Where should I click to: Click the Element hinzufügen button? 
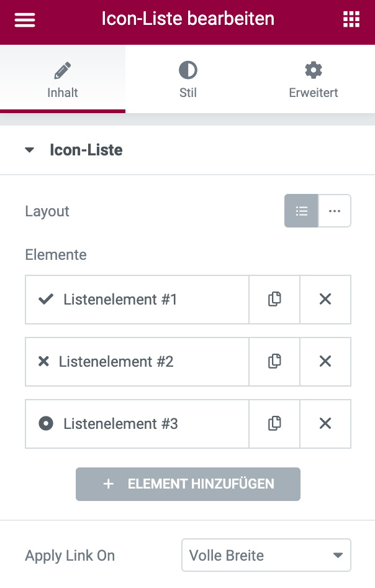pos(188,484)
